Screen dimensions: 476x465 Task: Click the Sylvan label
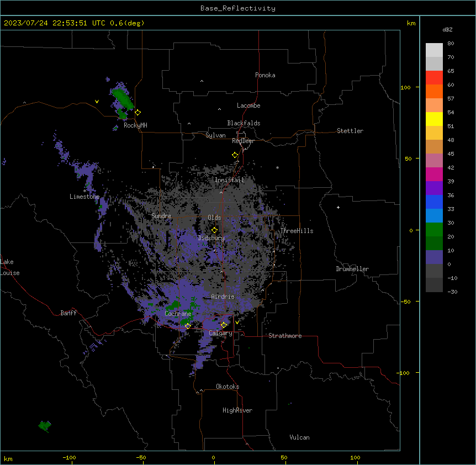pos(215,135)
